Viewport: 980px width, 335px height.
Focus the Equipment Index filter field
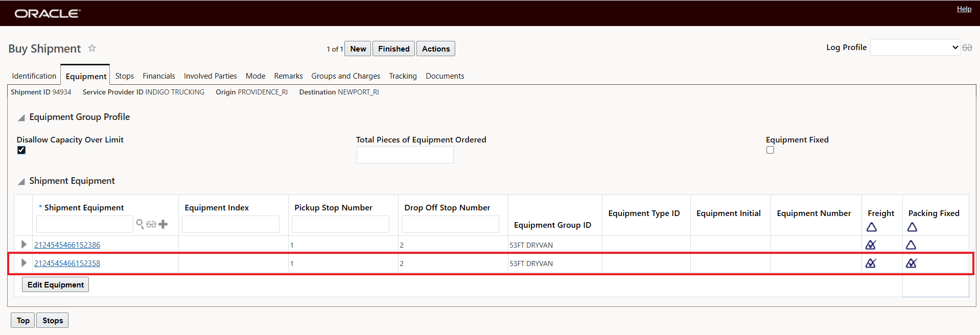point(230,224)
